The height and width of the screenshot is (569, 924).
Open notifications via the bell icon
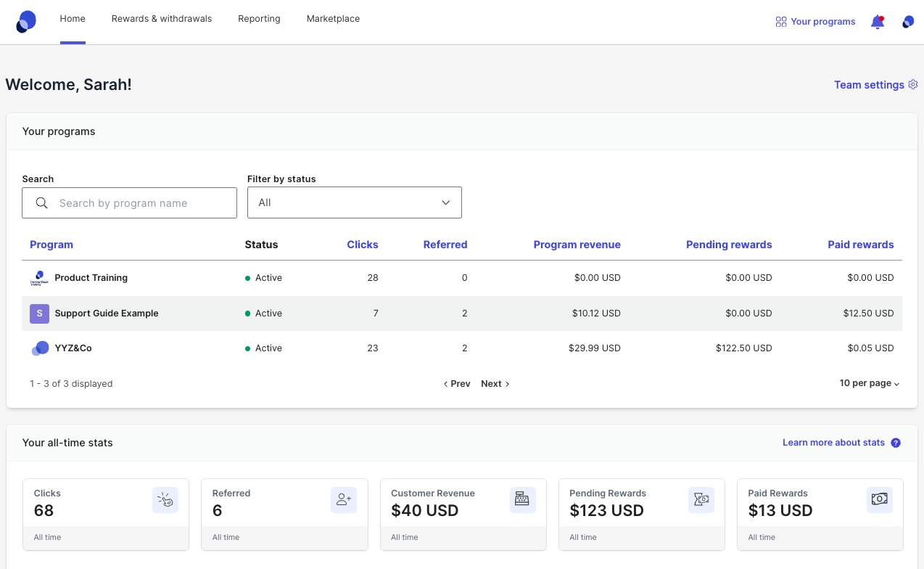click(877, 22)
